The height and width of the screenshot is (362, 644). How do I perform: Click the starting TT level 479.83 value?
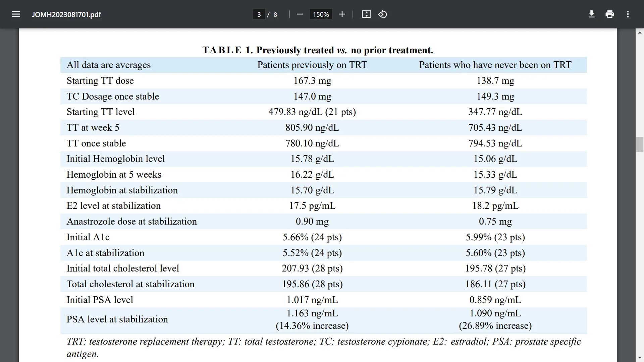(312, 112)
